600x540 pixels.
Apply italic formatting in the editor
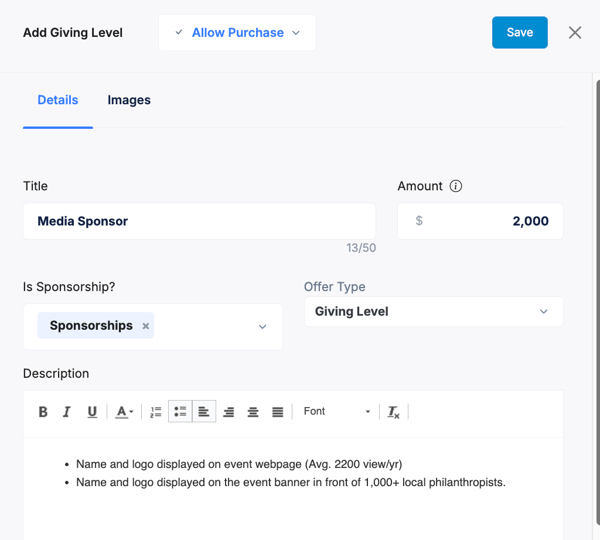(67, 412)
